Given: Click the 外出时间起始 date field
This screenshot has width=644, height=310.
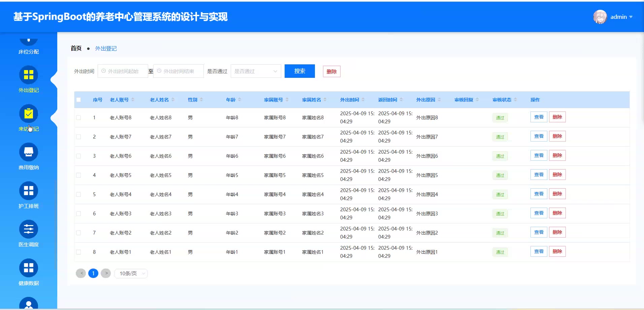Looking at the screenshot, I should tap(123, 71).
